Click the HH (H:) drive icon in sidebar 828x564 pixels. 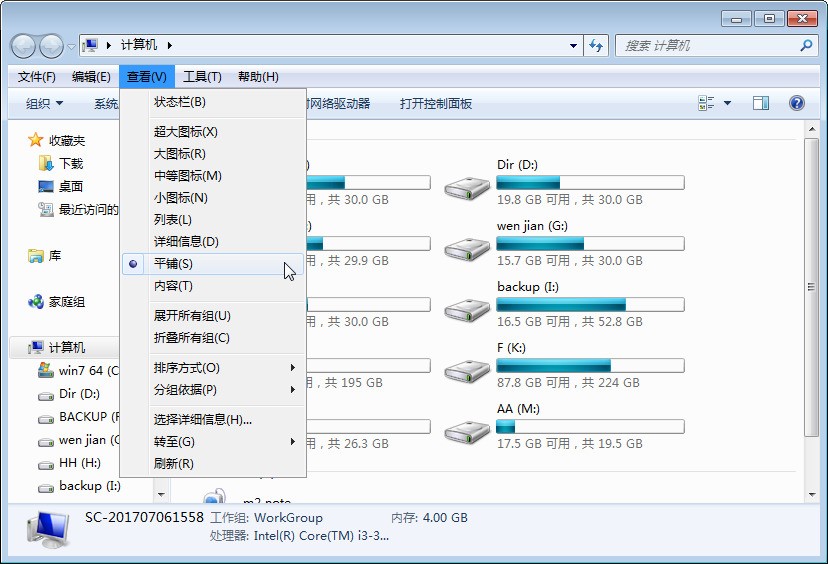pos(46,465)
